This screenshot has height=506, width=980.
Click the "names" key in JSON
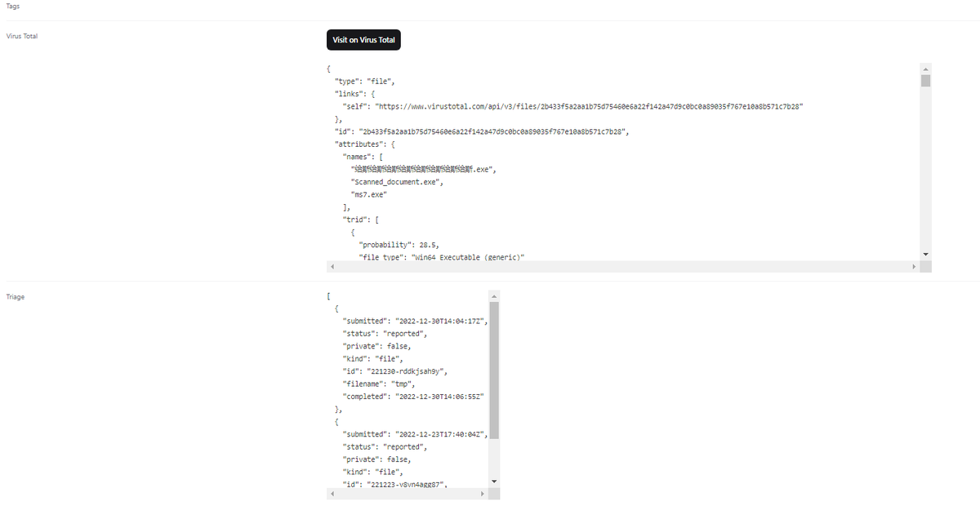click(x=357, y=157)
